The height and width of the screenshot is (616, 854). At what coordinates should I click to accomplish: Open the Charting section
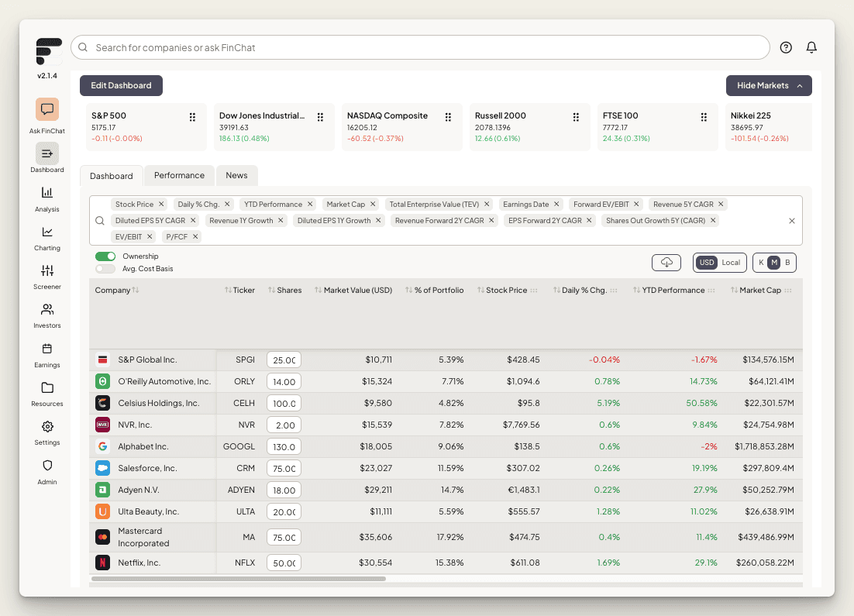(47, 238)
